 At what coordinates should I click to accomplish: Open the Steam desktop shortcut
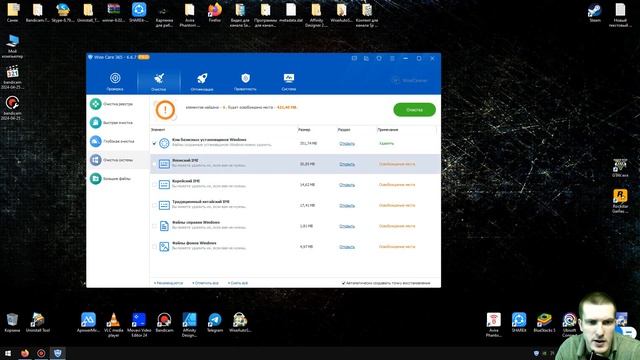(595, 12)
